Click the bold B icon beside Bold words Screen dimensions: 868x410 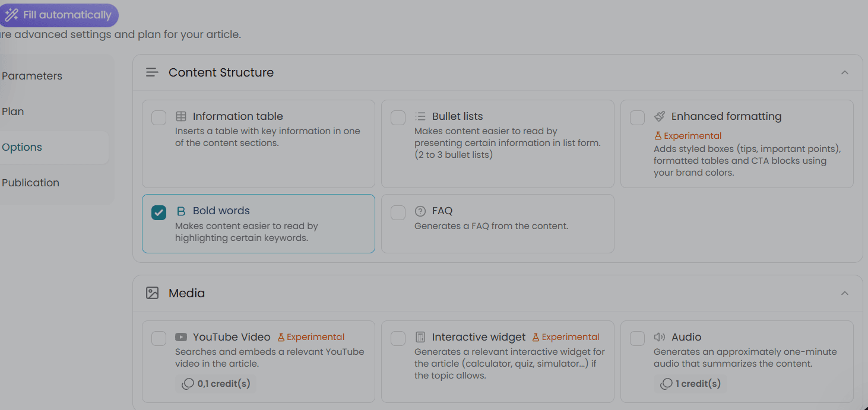pos(180,211)
